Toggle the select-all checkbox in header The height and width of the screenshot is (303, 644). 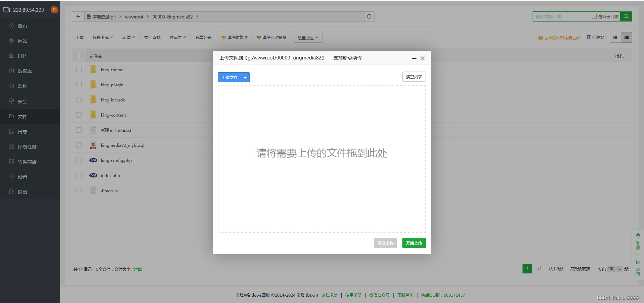coord(79,55)
